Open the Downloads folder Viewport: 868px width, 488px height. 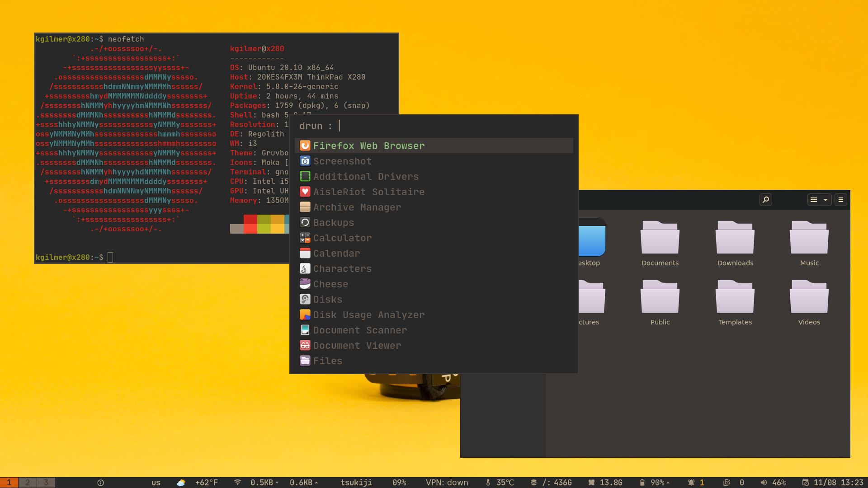735,243
